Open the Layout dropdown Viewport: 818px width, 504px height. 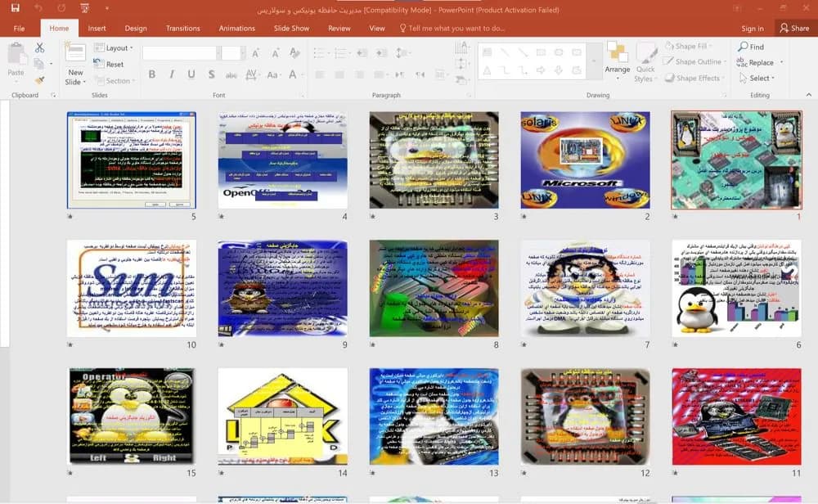click(x=114, y=47)
